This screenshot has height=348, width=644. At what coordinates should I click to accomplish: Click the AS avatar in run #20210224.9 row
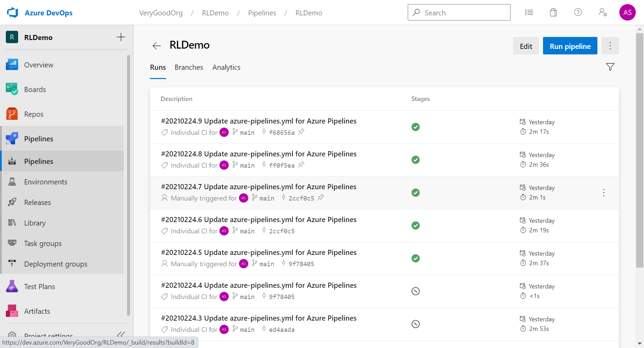224,132
